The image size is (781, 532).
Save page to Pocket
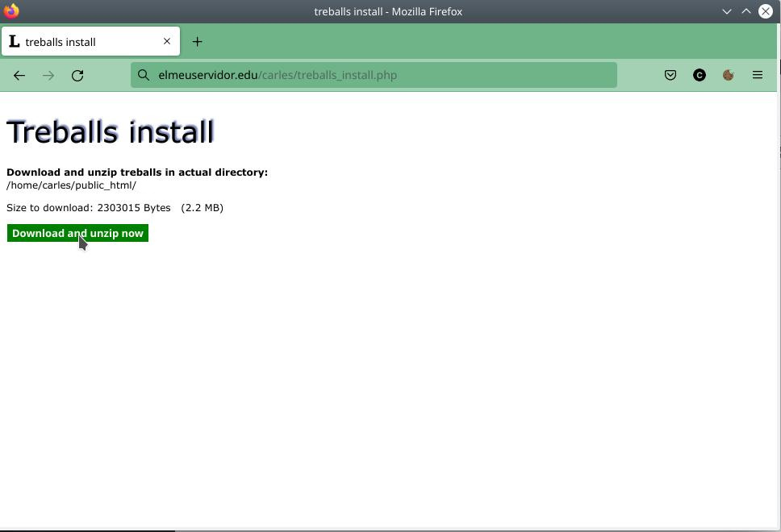coord(670,75)
